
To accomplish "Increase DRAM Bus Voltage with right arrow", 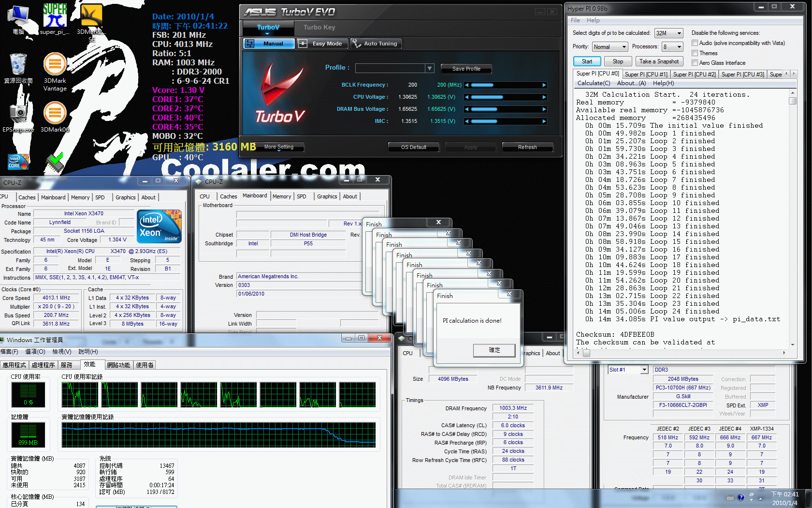I will (x=544, y=109).
